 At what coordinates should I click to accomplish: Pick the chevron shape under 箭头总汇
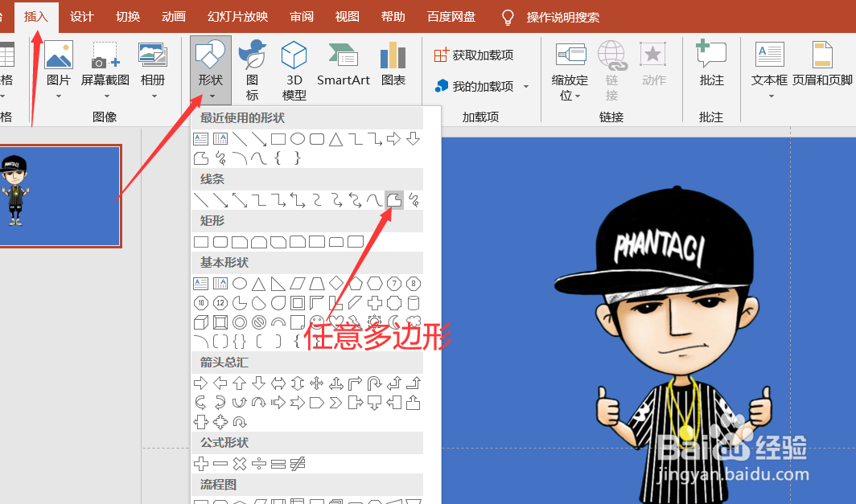pyautogui.click(x=336, y=403)
